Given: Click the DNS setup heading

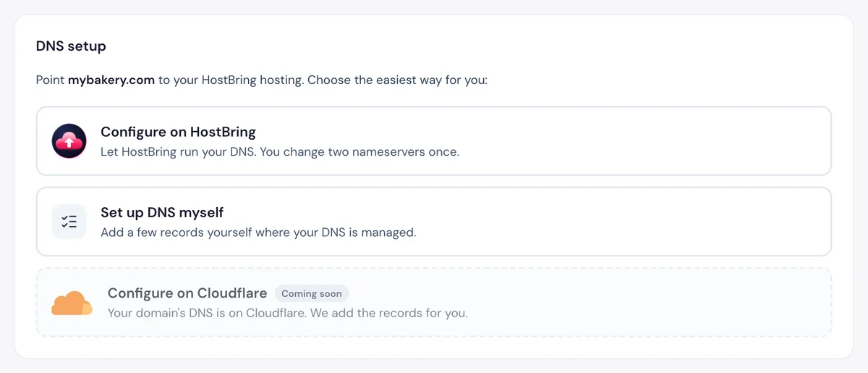Looking at the screenshot, I should (71, 46).
